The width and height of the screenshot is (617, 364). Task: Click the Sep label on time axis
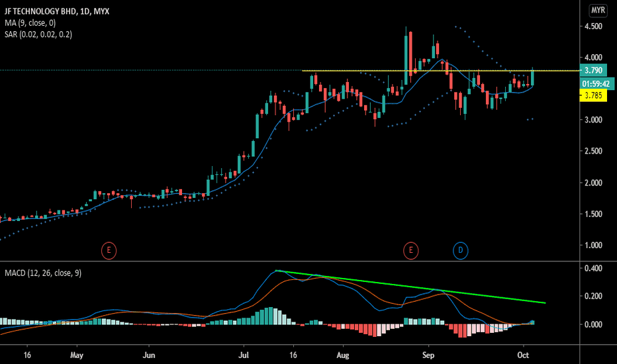(428, 355)
